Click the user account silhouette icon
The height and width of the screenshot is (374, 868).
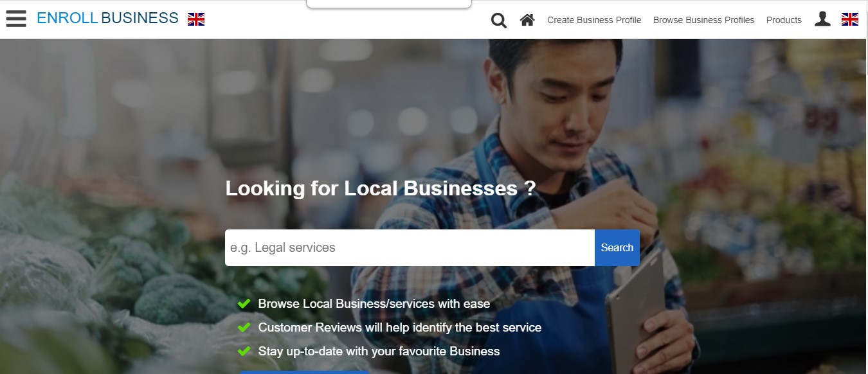(822, 19)
